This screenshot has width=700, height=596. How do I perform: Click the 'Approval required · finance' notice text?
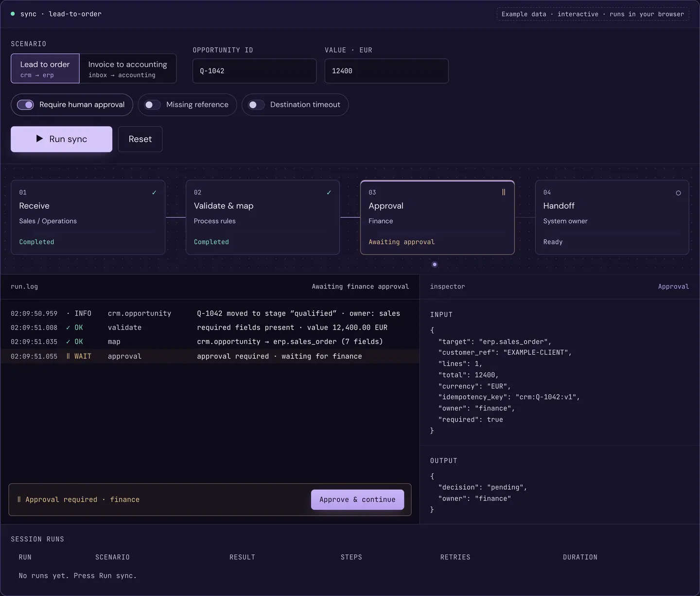tap(78, 500)
